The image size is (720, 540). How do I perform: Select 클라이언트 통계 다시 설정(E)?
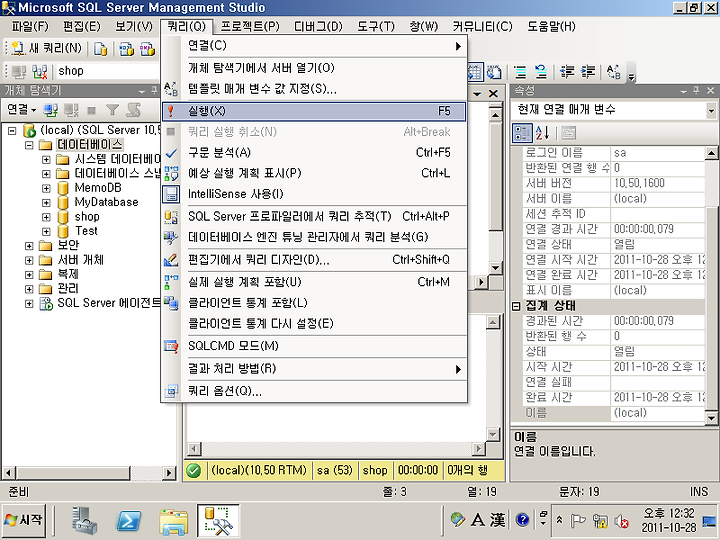(x=314, y=324)
